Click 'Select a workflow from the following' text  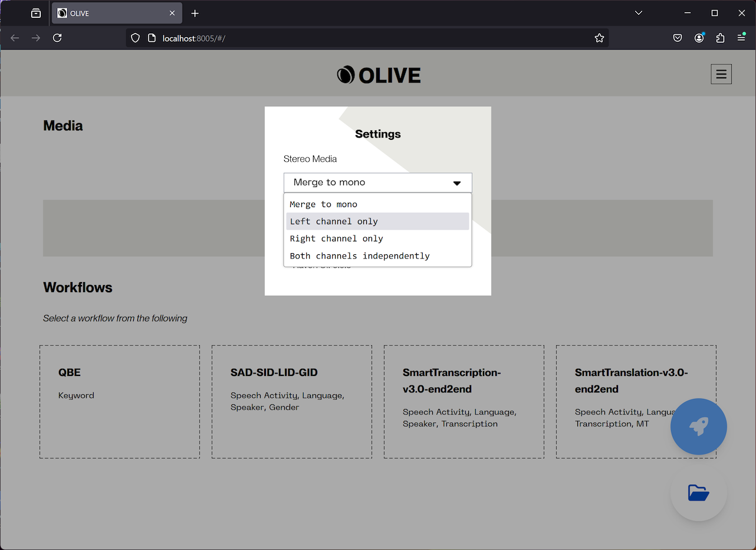click(x=115, y=318)
